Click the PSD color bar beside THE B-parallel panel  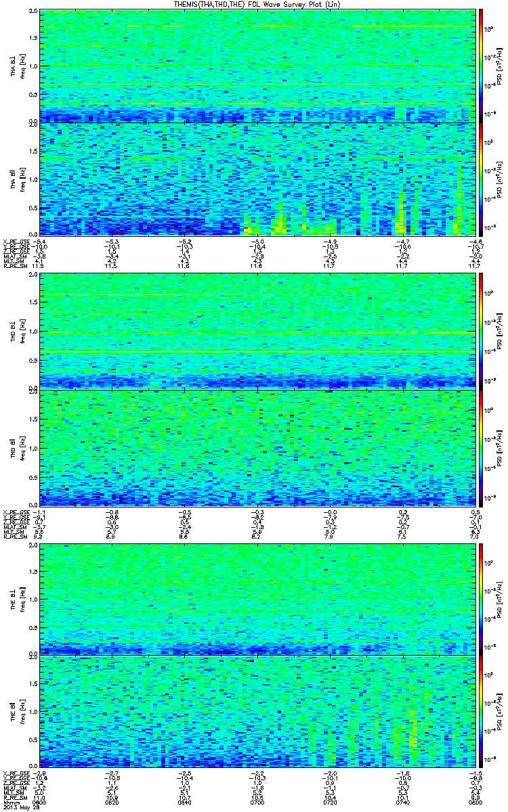pos(481,712)
